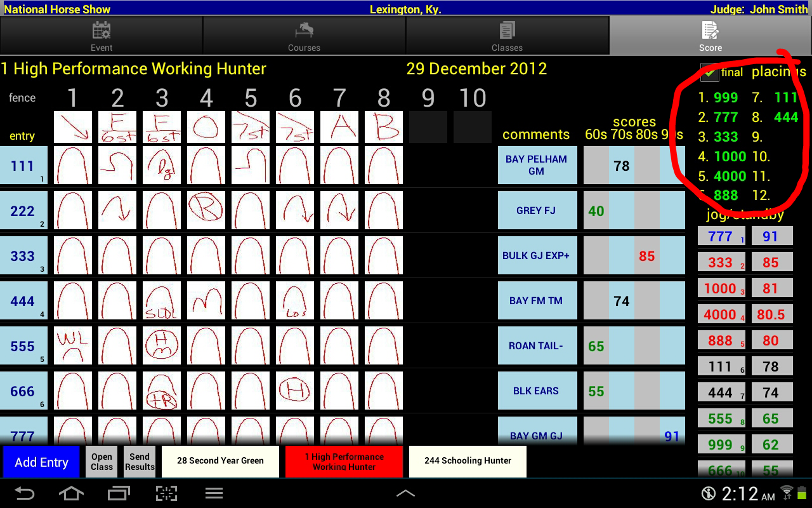Open the Courses tab horse-jump icon
The height and width of the screenshot is (508, 812).
point(304,30)
